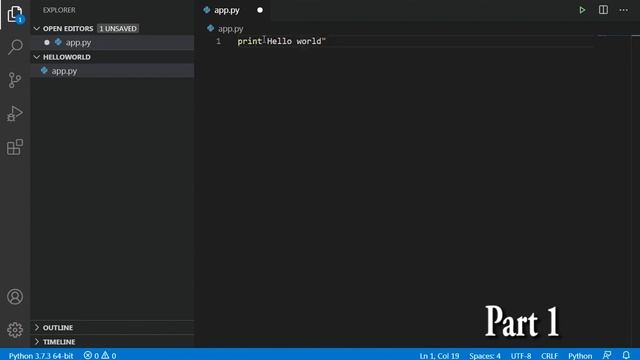Change end of line sequence CRLF

(x=549, y=356)
